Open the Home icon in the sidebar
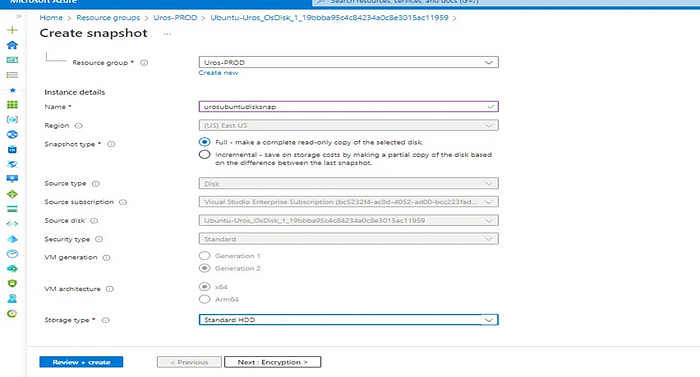This screenshot has height=377, width=700. [x=12, y=45]
